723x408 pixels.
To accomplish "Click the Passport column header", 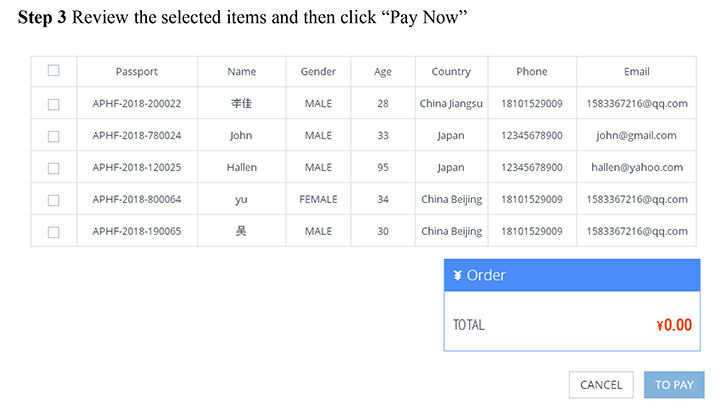I will coord(137,72).
